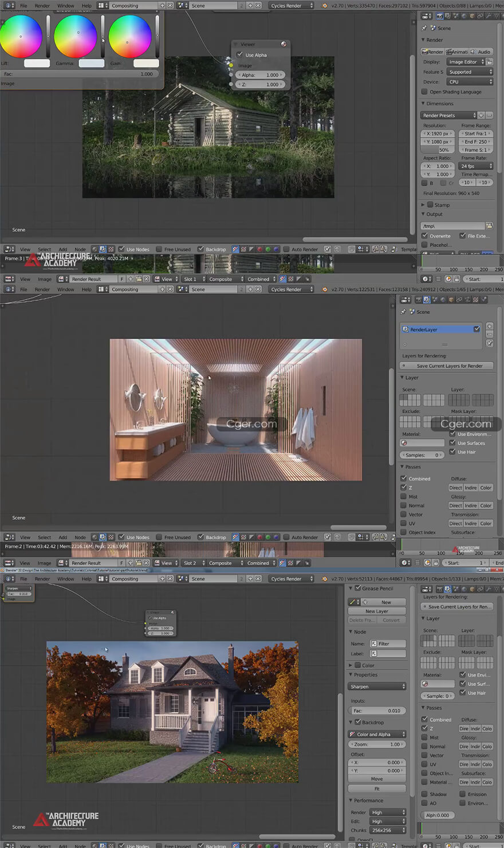Click the Animation render button
504x848 pixels.
tap(457, 52)
